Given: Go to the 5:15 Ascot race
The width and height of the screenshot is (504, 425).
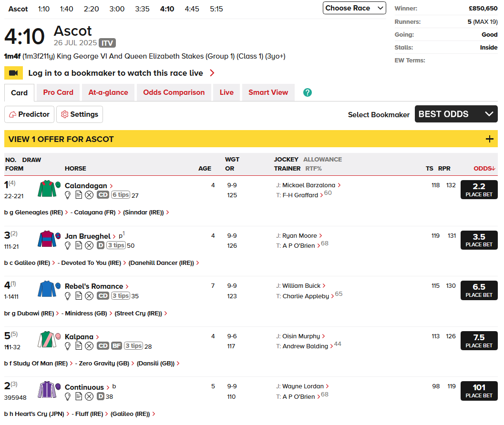Looking at the screenshot, I should [216, 9].
